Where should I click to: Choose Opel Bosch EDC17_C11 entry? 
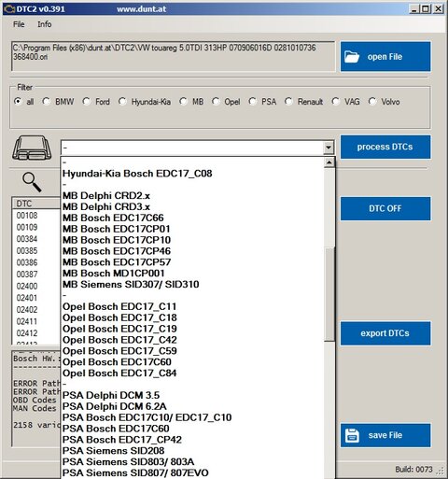click(x=193, y=306)
